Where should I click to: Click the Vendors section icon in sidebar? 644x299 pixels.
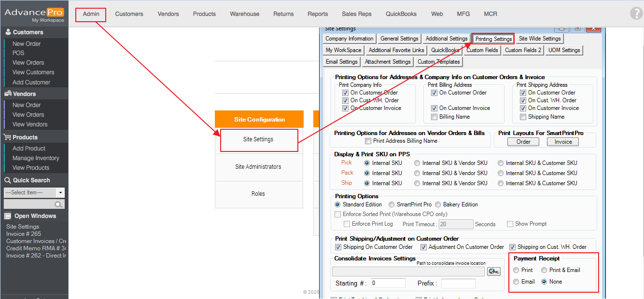[8, 94]
